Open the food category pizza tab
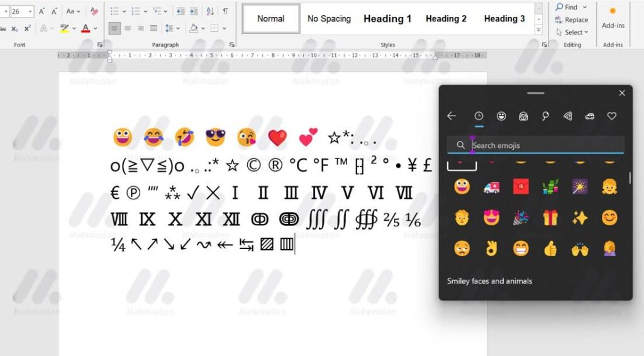Viewport: 644px width, 356px height. (568, 116)
